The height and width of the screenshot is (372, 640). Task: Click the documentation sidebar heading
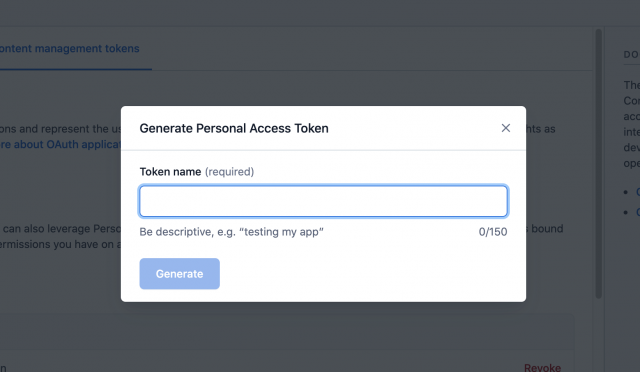(631, 54)
